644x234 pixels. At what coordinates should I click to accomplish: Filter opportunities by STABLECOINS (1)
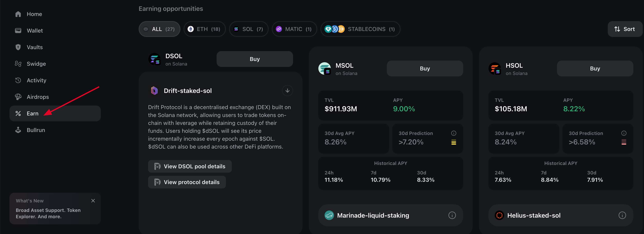360,29
